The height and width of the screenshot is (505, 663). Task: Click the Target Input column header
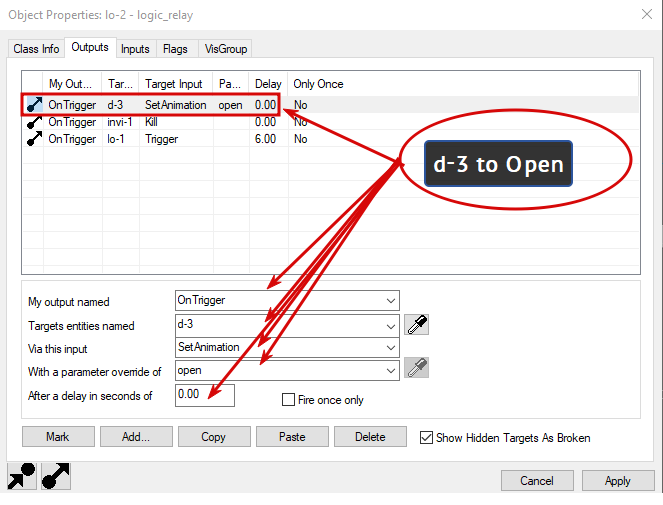click(176, 84)
